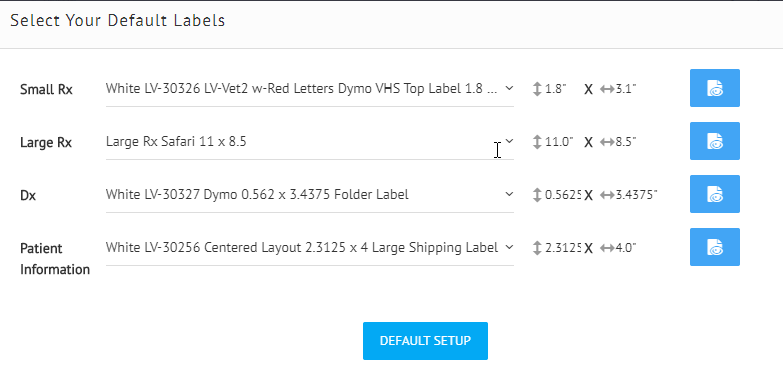Expand the Dx Folder Label dropdown
783x373 pixels.
point(310,194)
